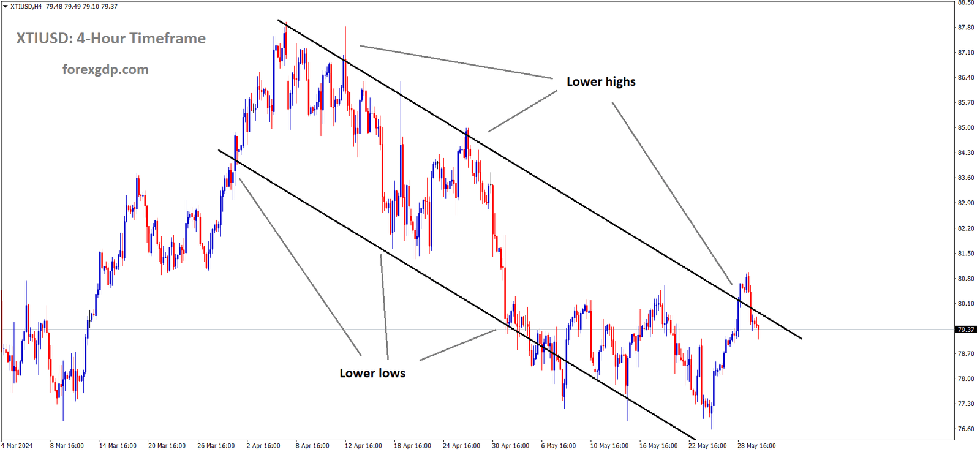Image resolution: width=980 pixels, height=452 pixels.
Task: Click the 78.70 price axis label
Action: (x=966, y=354)
